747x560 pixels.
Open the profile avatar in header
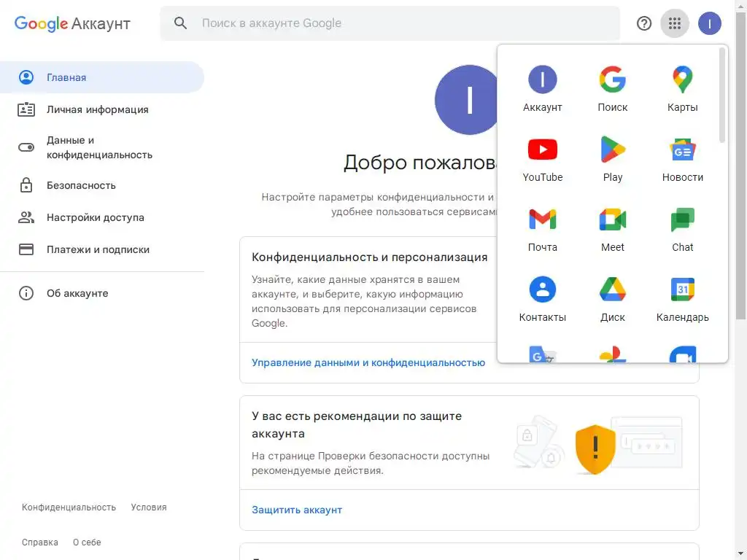pyautogui.click(x=709, y=23)
